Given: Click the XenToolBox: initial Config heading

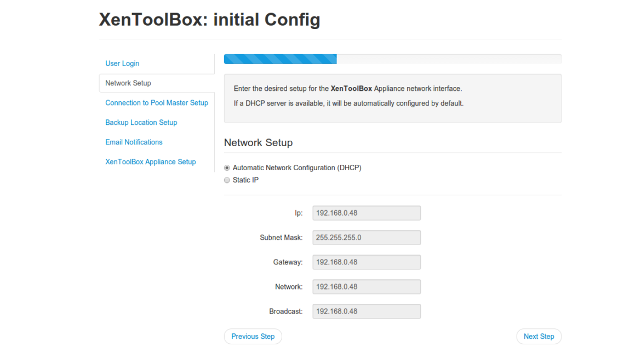Looking at the screenshot, I should pos(209,19).
